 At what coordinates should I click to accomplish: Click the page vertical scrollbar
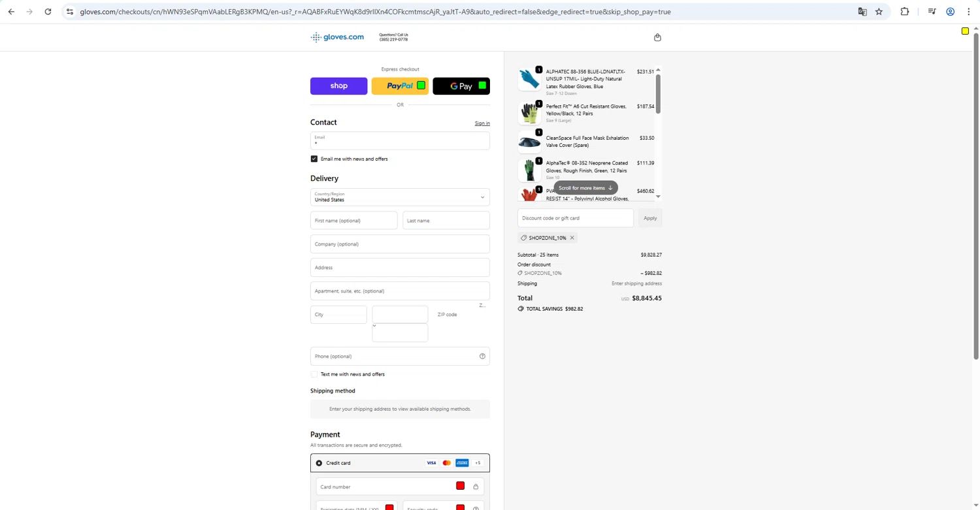click(x=976, y=196)
